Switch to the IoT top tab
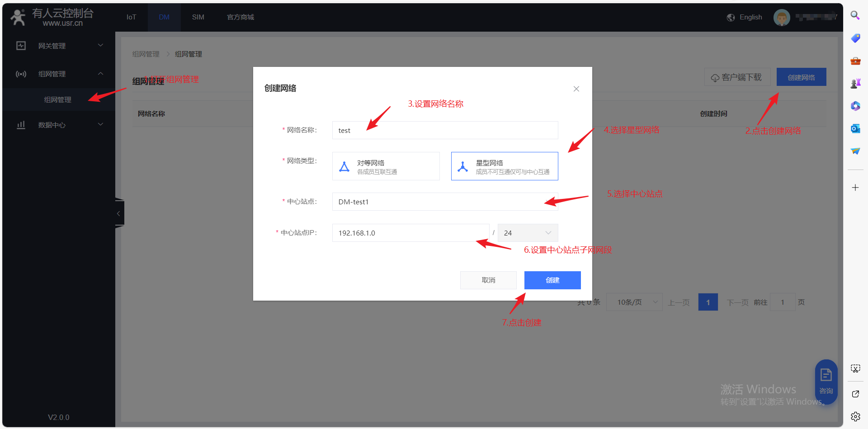The height and width of the screenshot is (429, 868). tap(131, 17)
